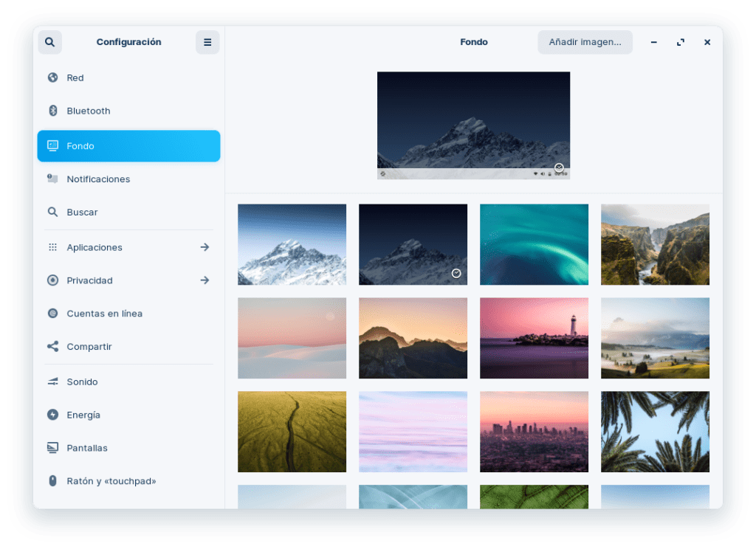
Task: Select the orange sunset mountains wallpaper
Action: pos(413,338)
